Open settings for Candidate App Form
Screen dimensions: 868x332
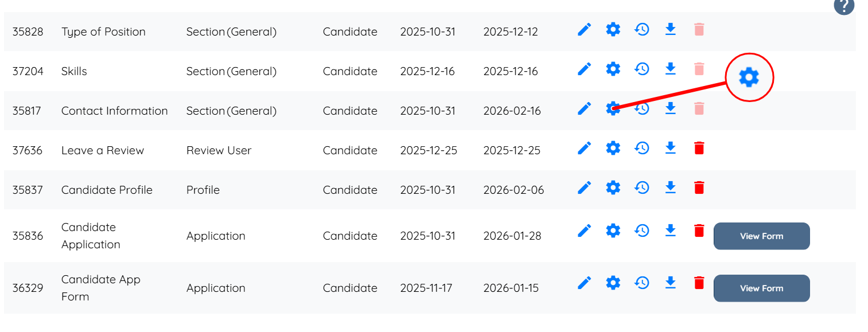[613, 283]
